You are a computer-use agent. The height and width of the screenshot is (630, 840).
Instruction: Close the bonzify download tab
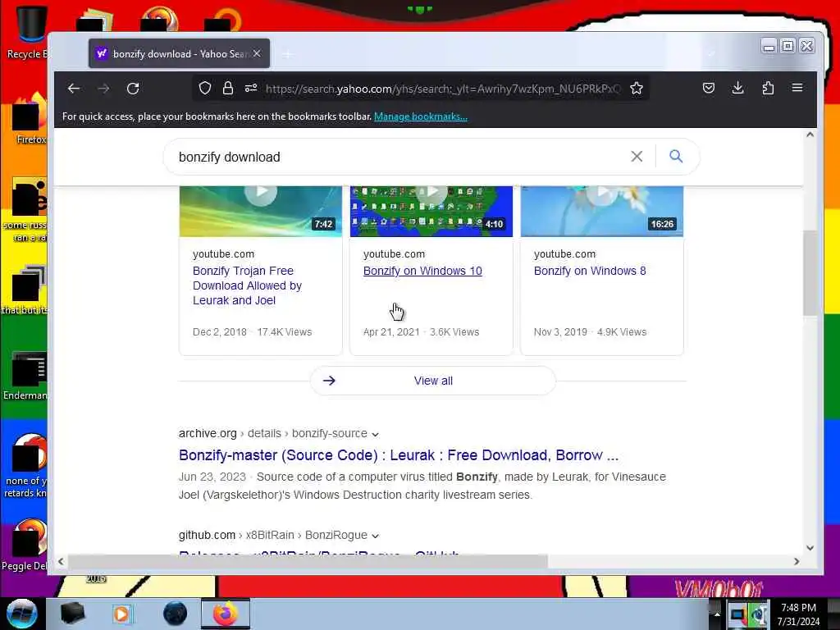pos(257,53)
